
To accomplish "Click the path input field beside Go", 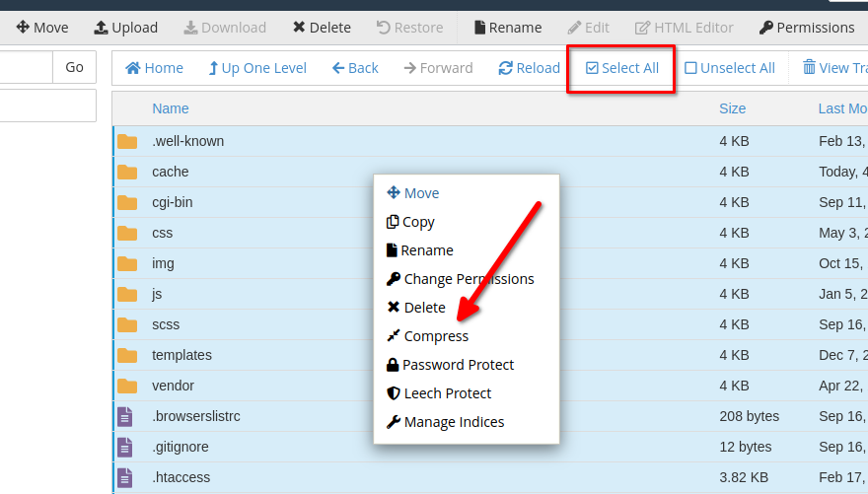I will 26,67.
